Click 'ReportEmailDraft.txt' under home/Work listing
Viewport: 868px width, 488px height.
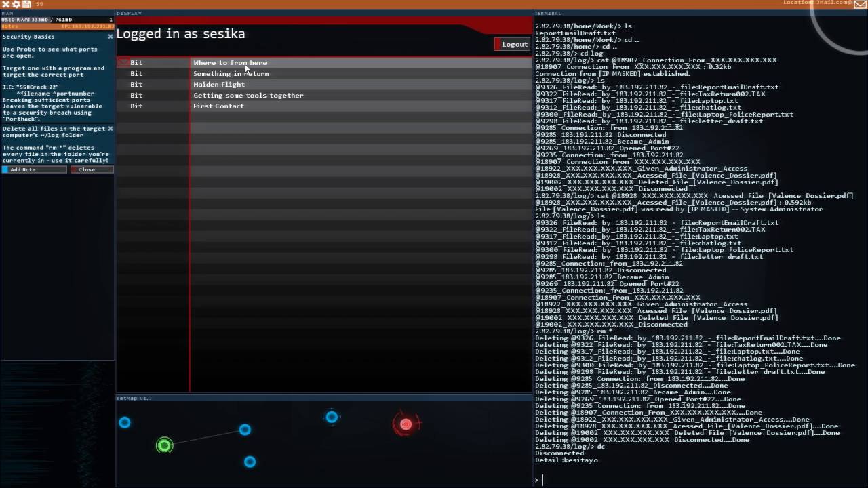click(x=575, y=33)
